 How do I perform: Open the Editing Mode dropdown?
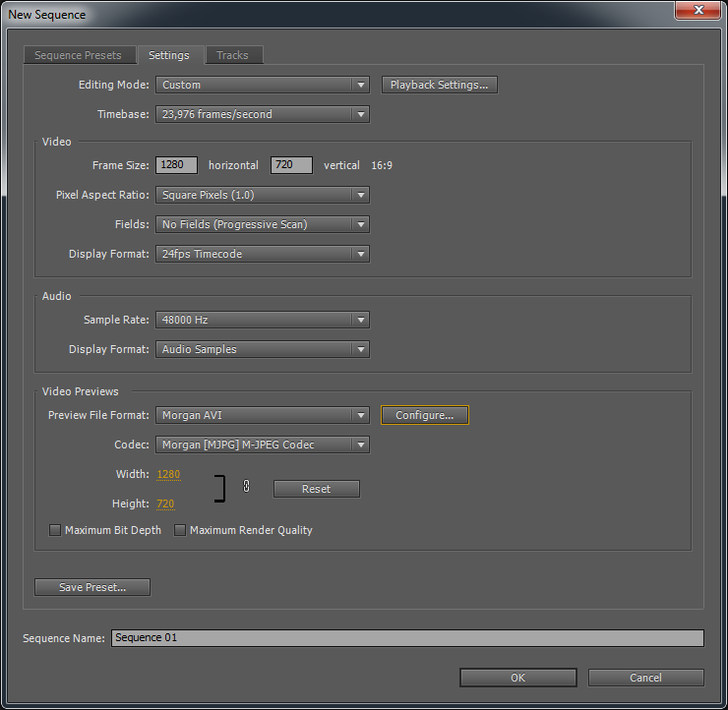point(263,86)
